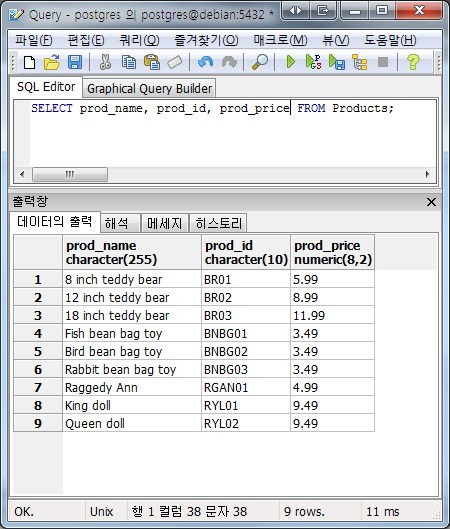This screenshot has width=450, height=529.
Task: Select row header 1 in the results
Action: (38, 279)
